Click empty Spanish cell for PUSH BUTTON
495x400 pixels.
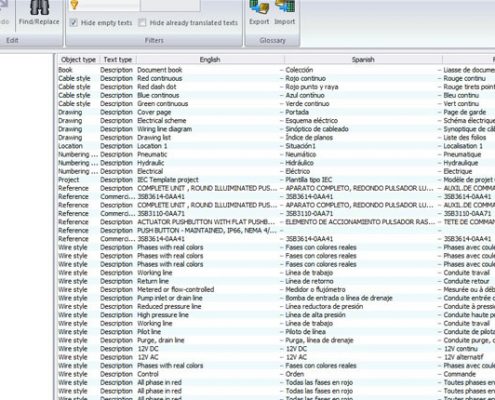tap(360, 230)
